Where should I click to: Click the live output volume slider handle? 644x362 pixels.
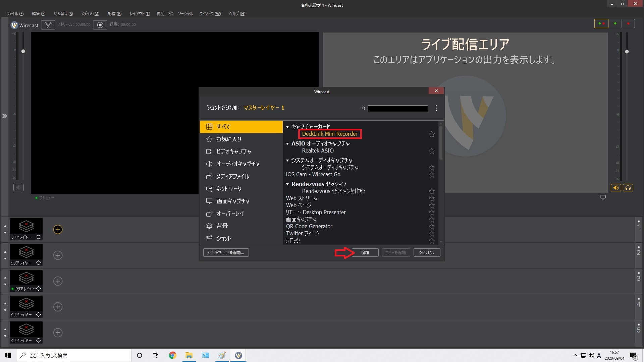[x=627, y=52]
